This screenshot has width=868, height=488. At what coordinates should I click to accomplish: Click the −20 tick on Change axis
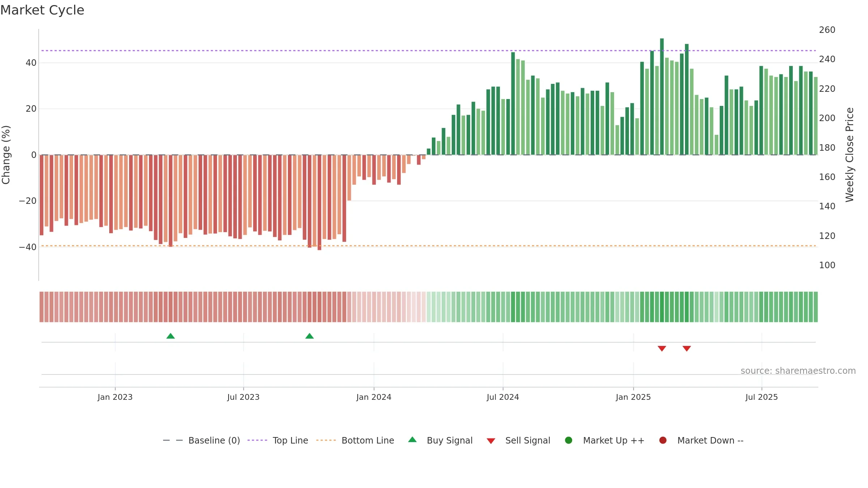pyautogui.click(x=28, y=201)
